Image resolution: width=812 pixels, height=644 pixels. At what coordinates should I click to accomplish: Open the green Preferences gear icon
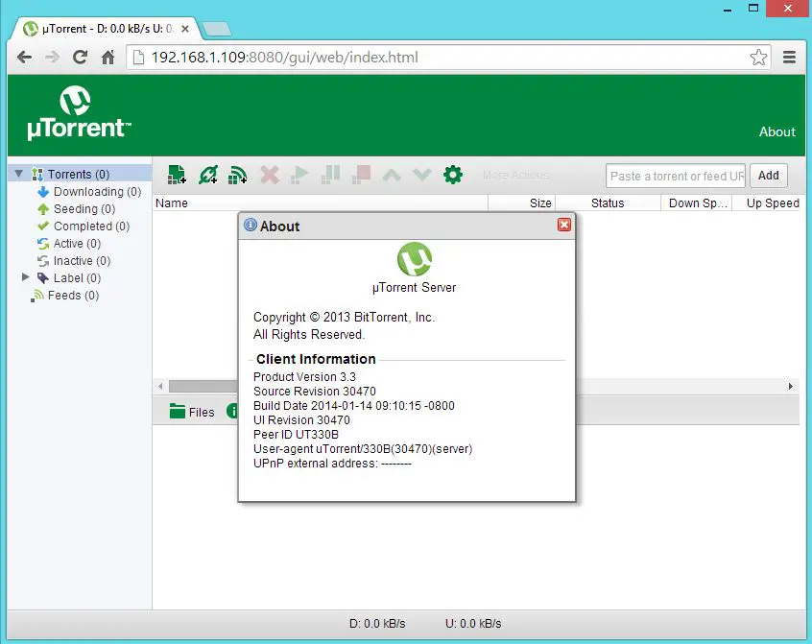452,175
